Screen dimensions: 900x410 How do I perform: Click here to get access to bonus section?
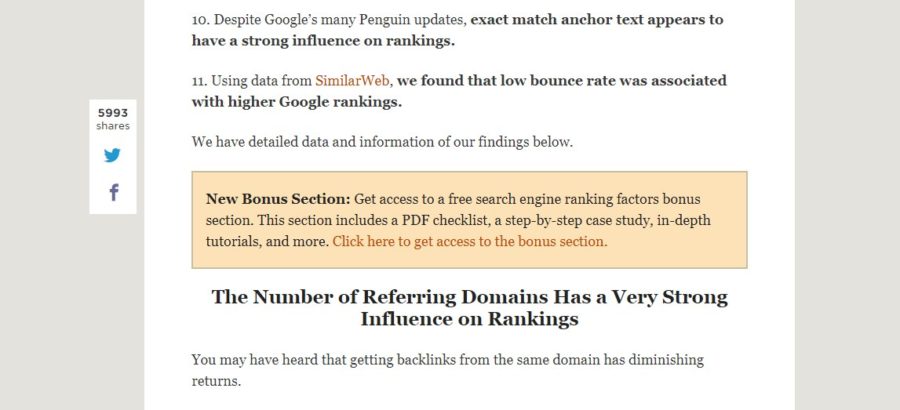(470, 242)
